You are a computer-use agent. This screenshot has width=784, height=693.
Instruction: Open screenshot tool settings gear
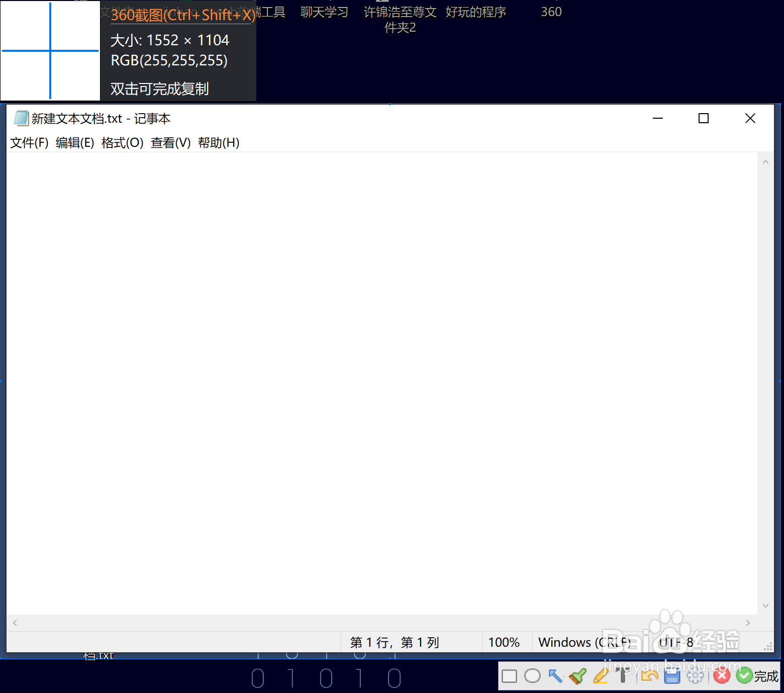pos(696,676)
